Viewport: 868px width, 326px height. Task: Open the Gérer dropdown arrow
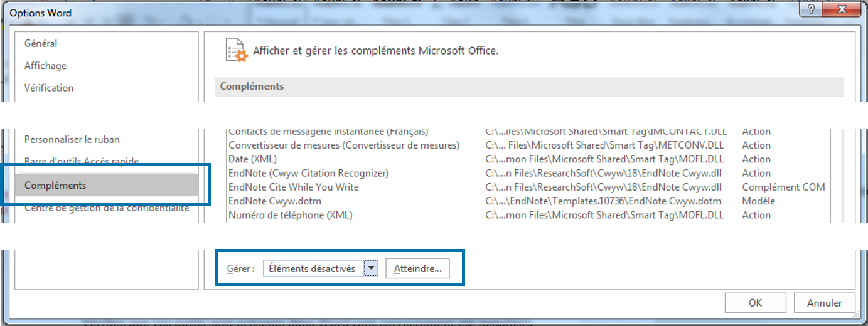pos(372,268)
